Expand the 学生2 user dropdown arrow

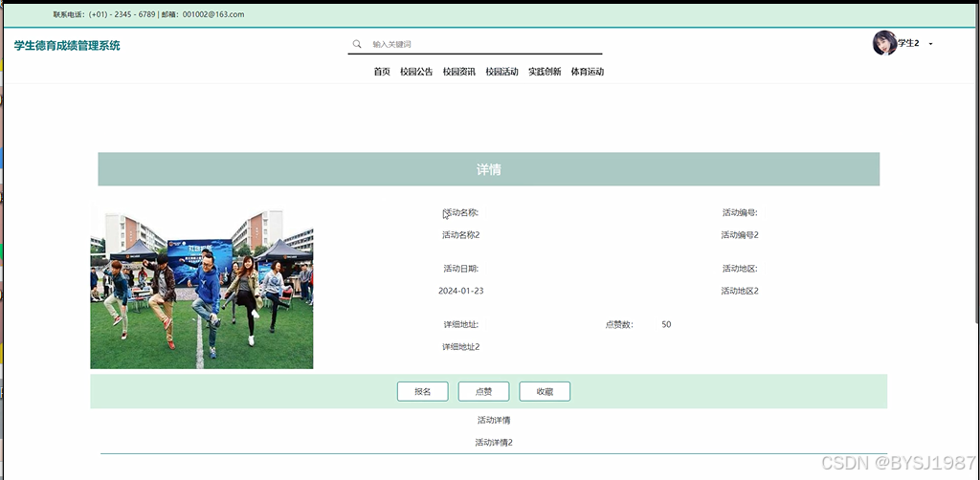point(930,44)
